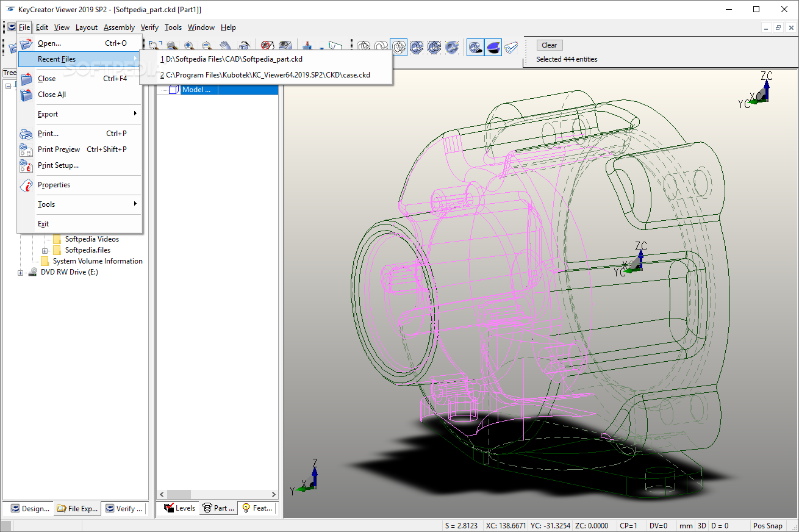Open the View menu
799x532 pixels.
pyautogui.click(x=62, y=27)
